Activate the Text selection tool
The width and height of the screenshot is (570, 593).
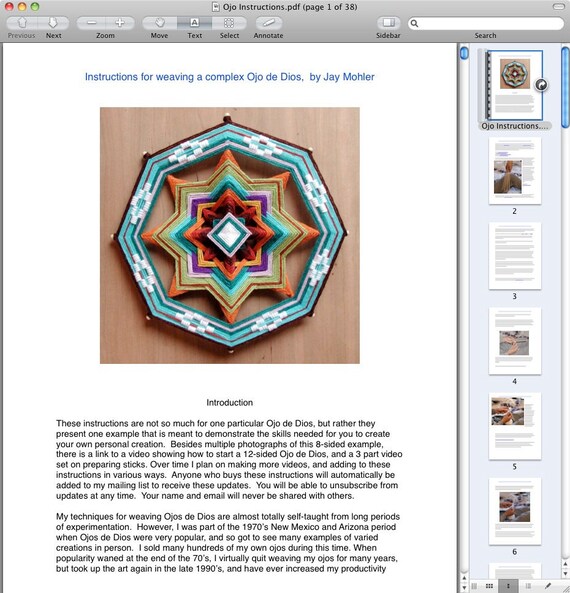pos(194,23)
